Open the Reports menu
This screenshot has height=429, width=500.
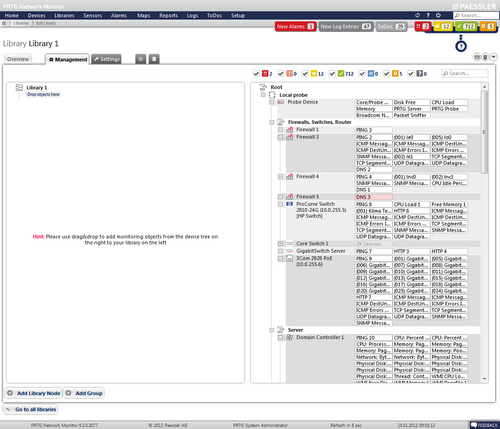pyautogui.click(x=168, y=15)
